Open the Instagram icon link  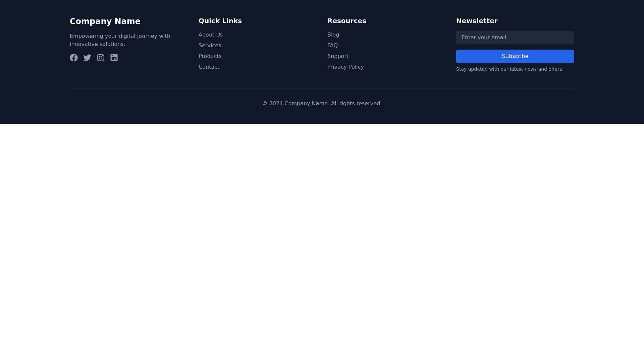[x=101, y=58]
